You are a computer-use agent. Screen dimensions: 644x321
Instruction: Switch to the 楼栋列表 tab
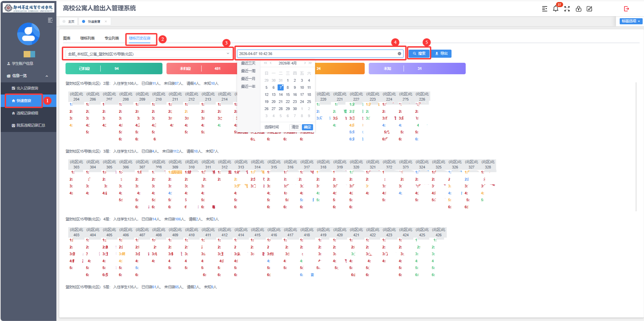[87, 38]
